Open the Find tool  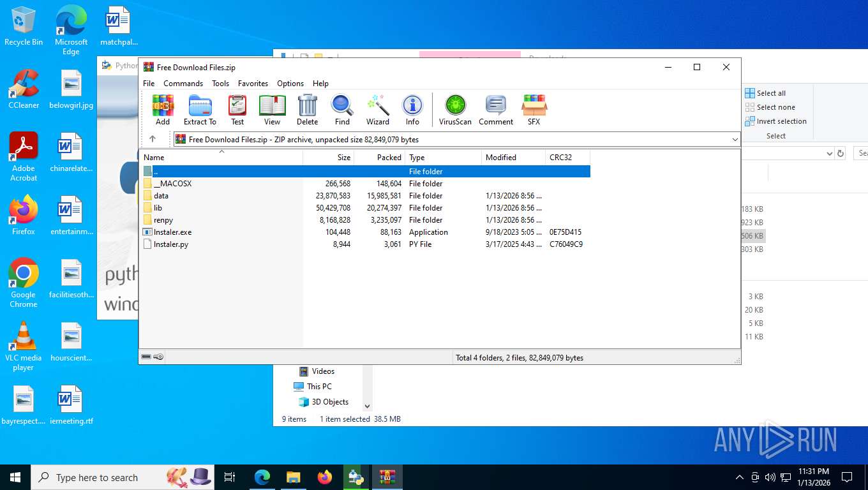[342, 110]
